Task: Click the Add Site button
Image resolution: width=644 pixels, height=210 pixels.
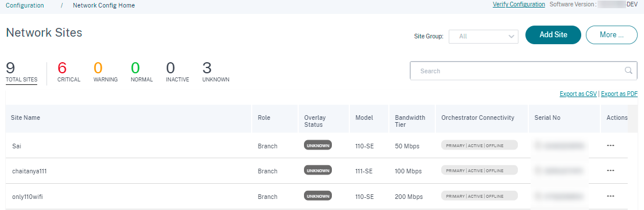Action: pyautogui.click(x=553, y=35)
